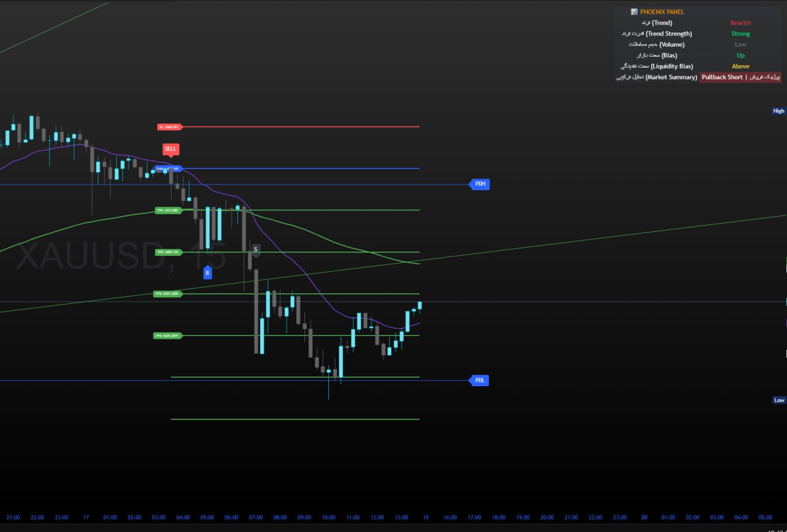Select the blue Entry price label
The width and height of the screenshot is (787, 532).
[167, 169]
